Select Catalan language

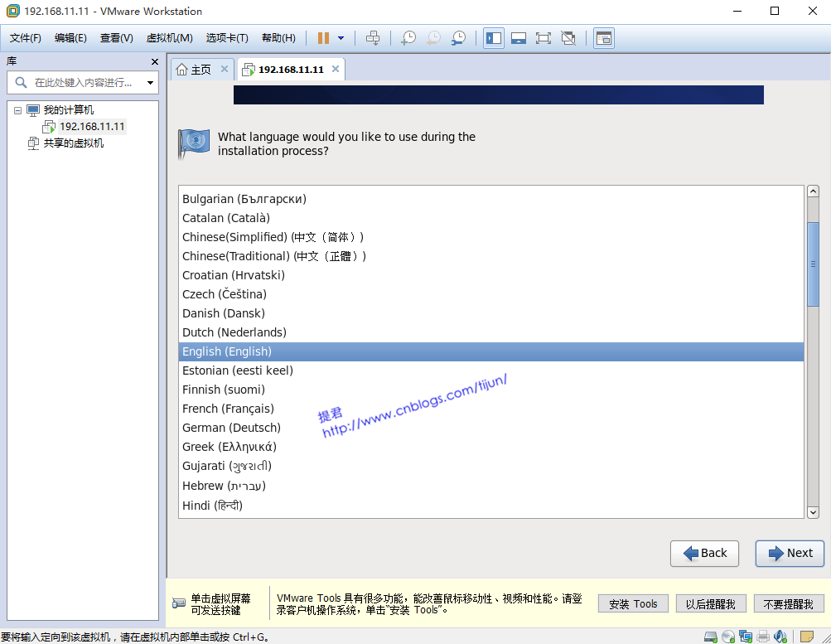pyautogui.click(x=490, y=218)
